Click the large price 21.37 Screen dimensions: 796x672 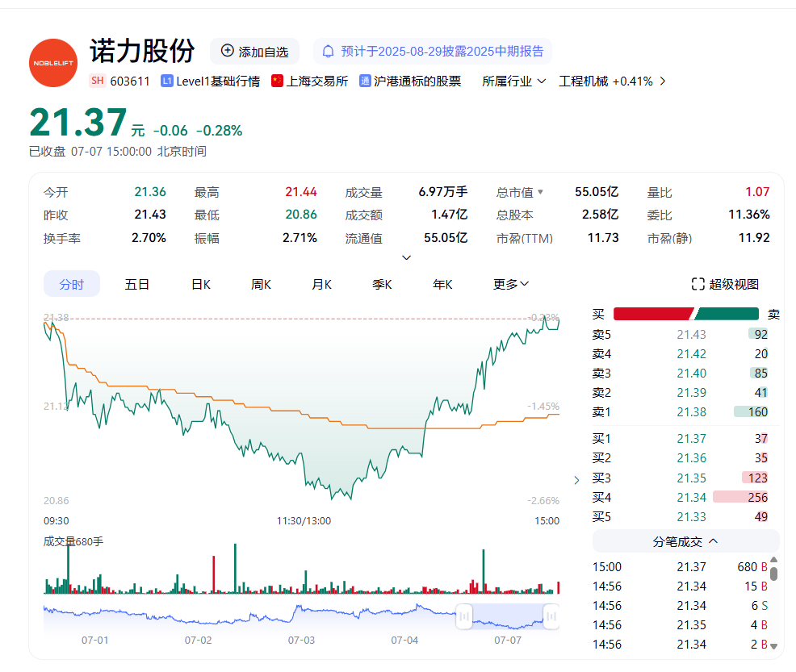tap(78, 123)
